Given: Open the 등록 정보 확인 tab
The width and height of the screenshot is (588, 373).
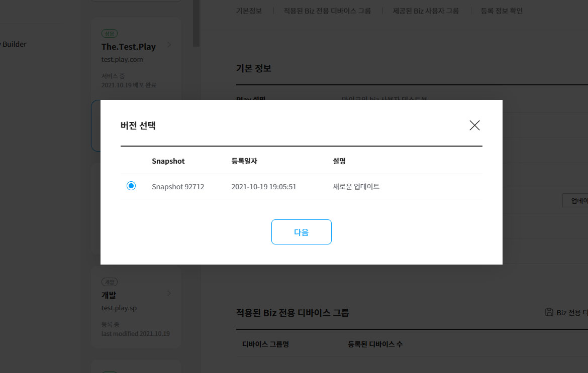Looking at the screenshot, I should [502, 11].
